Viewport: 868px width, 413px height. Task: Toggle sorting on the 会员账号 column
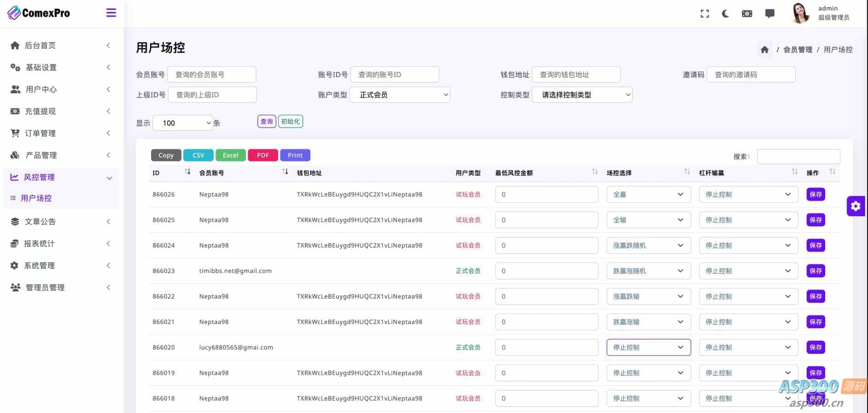(285, 172)
